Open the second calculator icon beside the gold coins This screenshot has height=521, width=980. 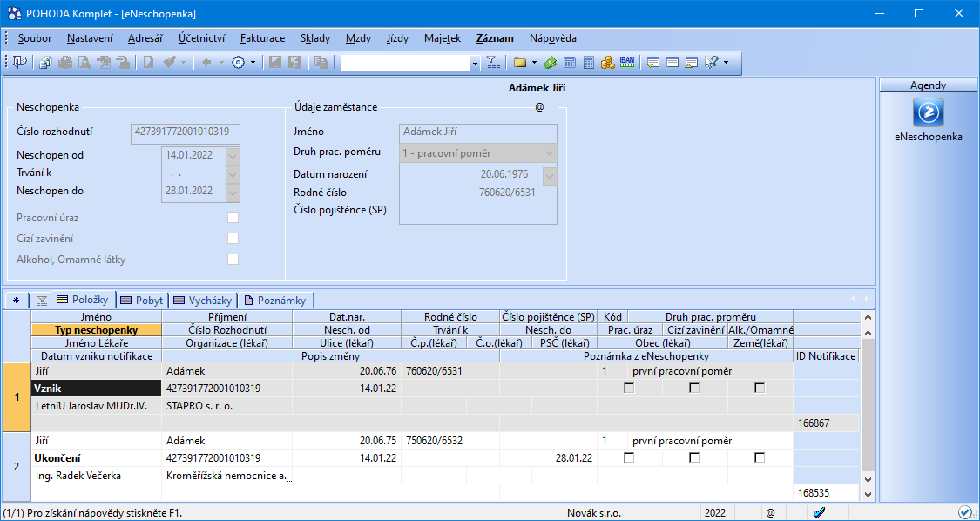tap(589, 62)
